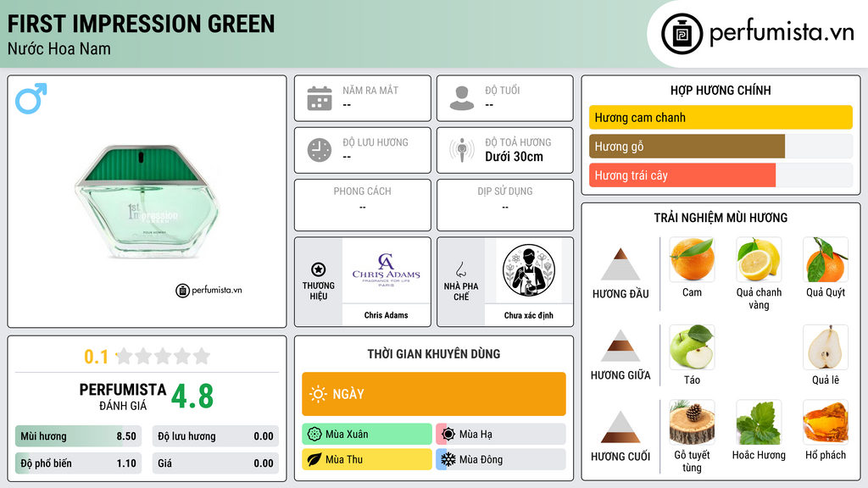The image size is (868, 488).
Task: Click the star badge icon above Thương hiệu
Action: [x=319, y=269]
